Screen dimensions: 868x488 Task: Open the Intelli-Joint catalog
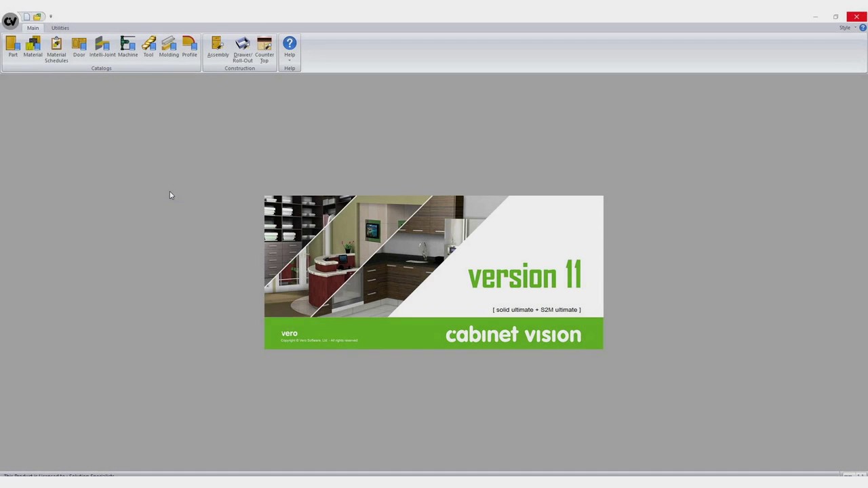[102, 47]
